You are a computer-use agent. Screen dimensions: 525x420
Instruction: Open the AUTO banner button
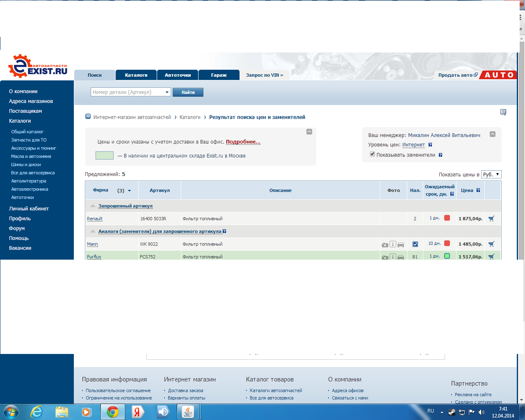point(499,75)
